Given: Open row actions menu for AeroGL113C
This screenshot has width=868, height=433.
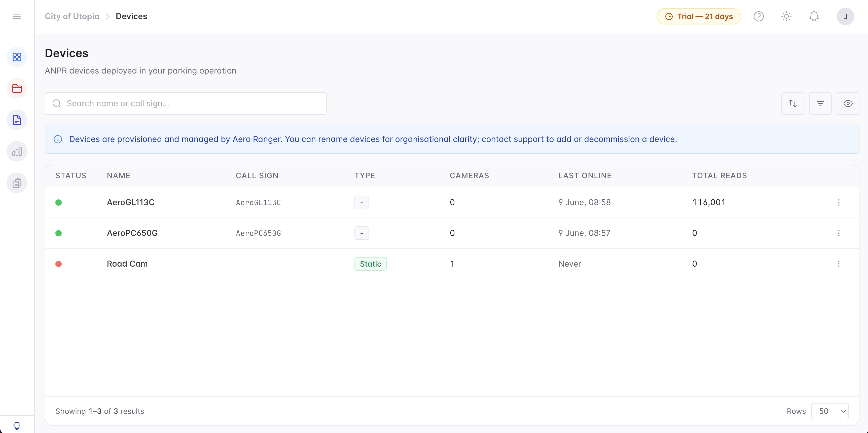Looking at the screenshot, I should click(x=839, y=202).
